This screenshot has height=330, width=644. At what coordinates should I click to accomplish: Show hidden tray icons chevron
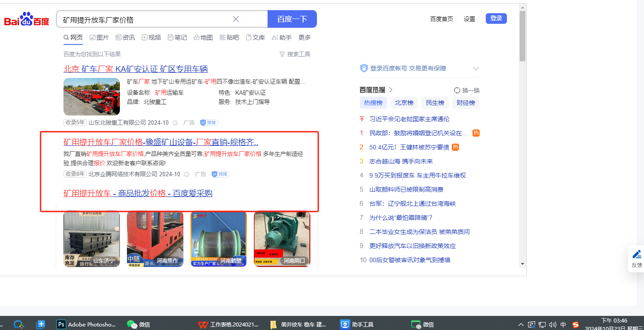click(x=521, y=325)
